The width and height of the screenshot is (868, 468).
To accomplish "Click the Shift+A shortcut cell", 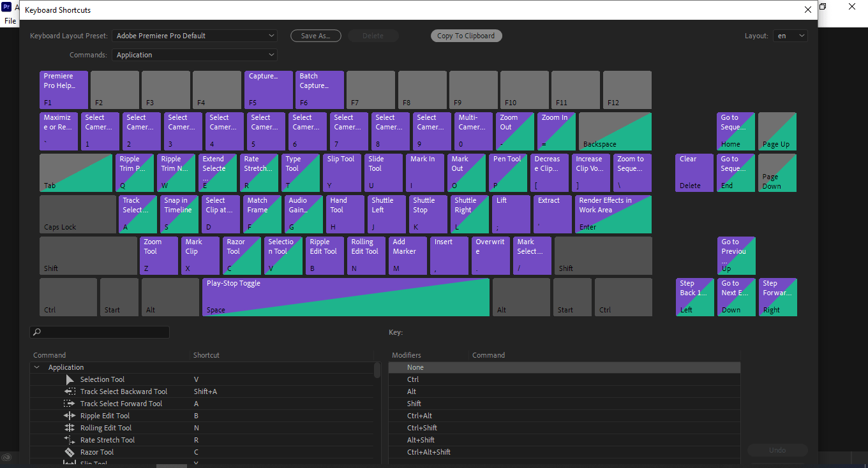I will 206,391.
